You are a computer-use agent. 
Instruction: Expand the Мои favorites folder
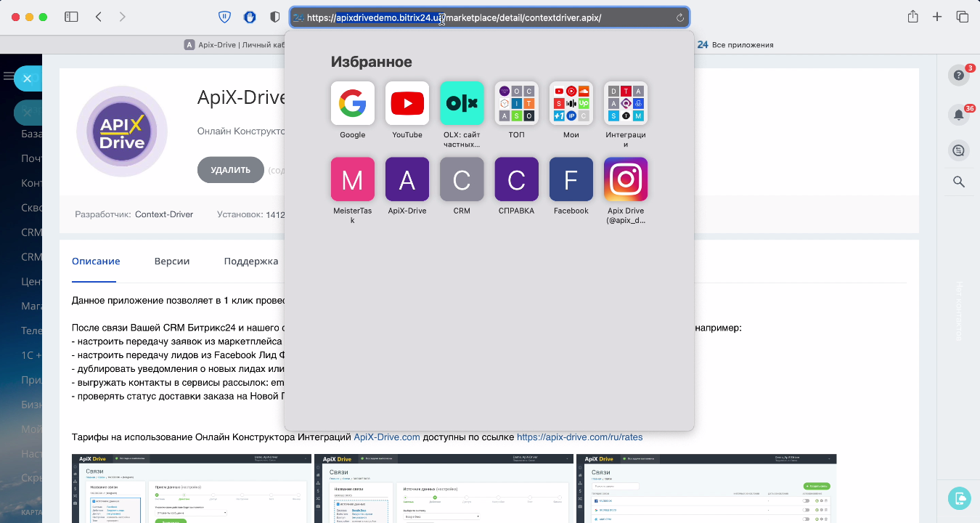pyautogui.click(x=571, y=103)
